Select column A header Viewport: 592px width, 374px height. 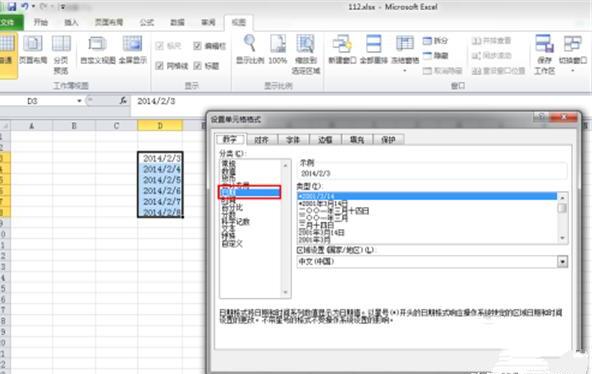point(32,126)
